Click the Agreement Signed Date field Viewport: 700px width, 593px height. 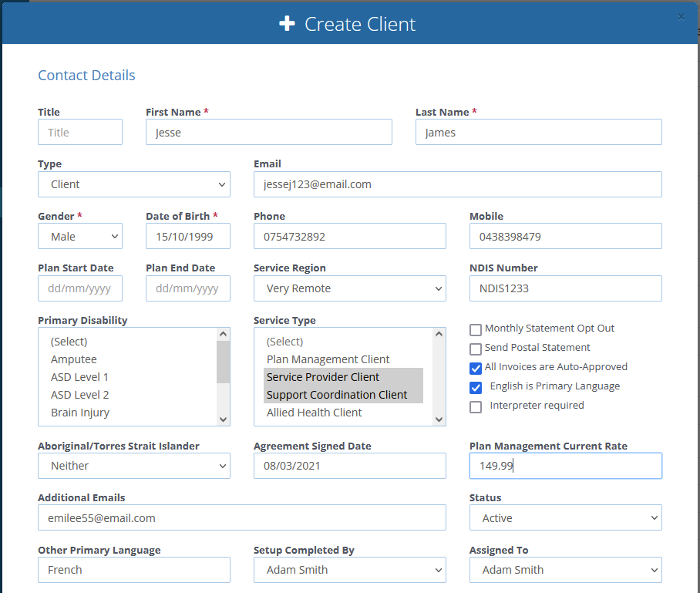pos(349,466)
